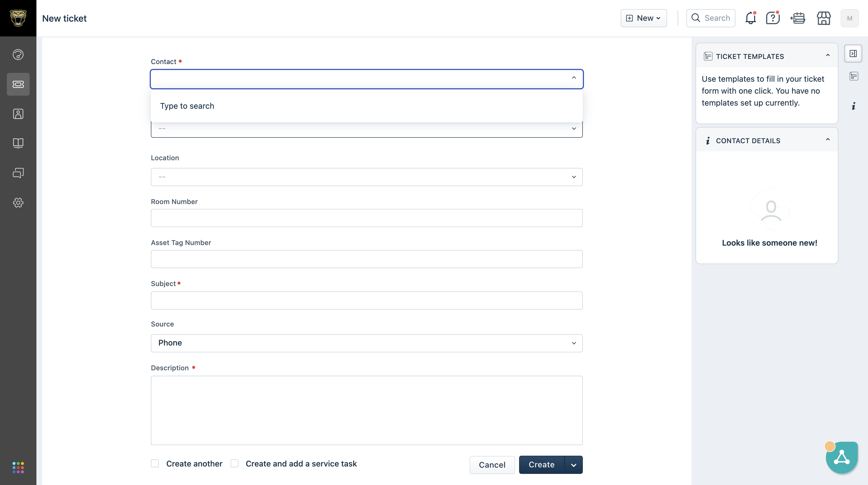Open the dashboard icon in sidebar
The image size is (868, 485).
[18, 55]
